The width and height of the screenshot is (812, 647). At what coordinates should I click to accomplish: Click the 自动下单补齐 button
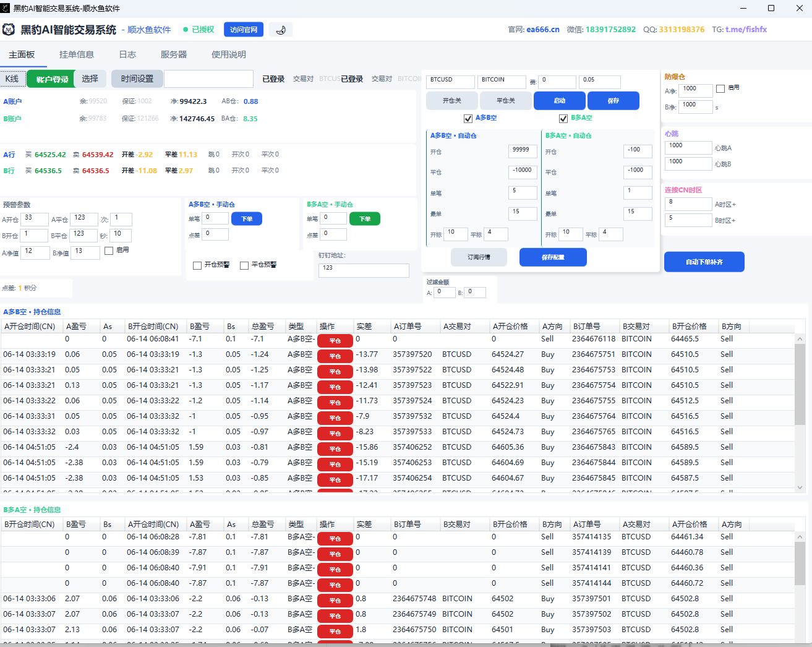tap(704, 262)
